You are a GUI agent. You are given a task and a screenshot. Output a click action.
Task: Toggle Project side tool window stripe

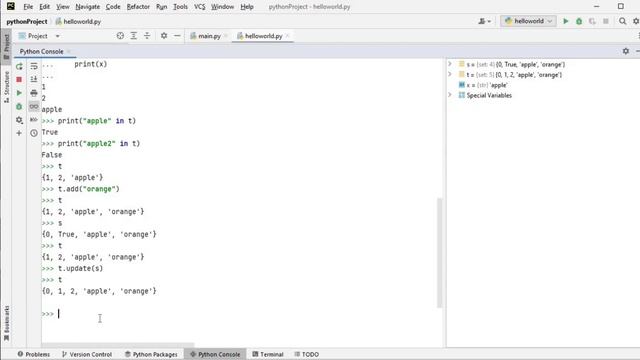point(6,47)
